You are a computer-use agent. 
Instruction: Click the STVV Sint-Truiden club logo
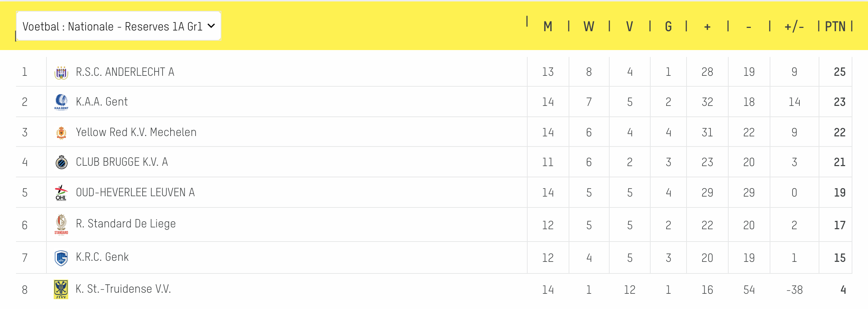[x=61, y=289]
